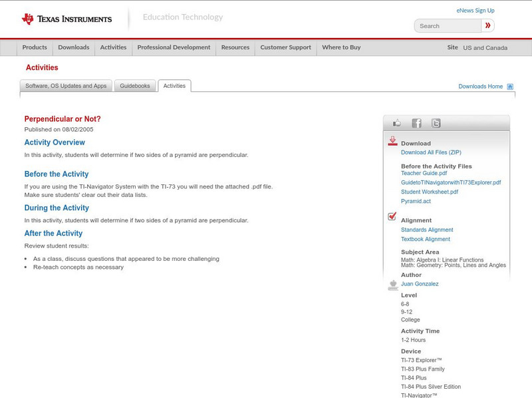532x398 pixels.
Task: Open the Teacher Guide.pdf file
Action: point(425,173)
